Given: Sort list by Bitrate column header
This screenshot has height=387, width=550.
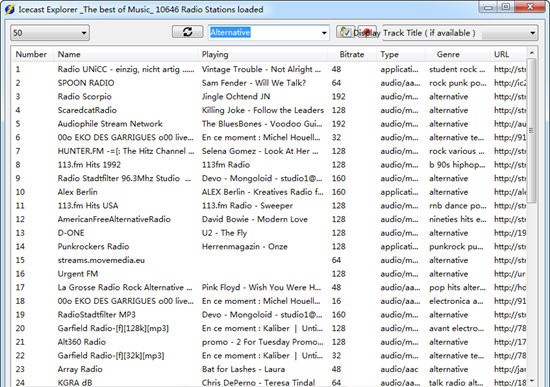Looking at the screenshot, I should [x=352, y=54].
